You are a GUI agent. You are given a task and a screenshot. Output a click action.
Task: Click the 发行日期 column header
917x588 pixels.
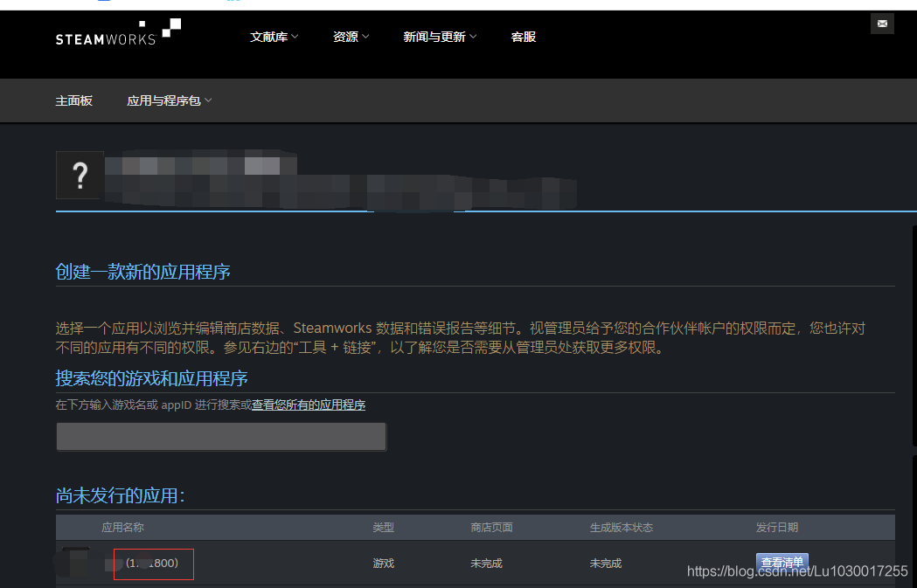pos(776,527)
